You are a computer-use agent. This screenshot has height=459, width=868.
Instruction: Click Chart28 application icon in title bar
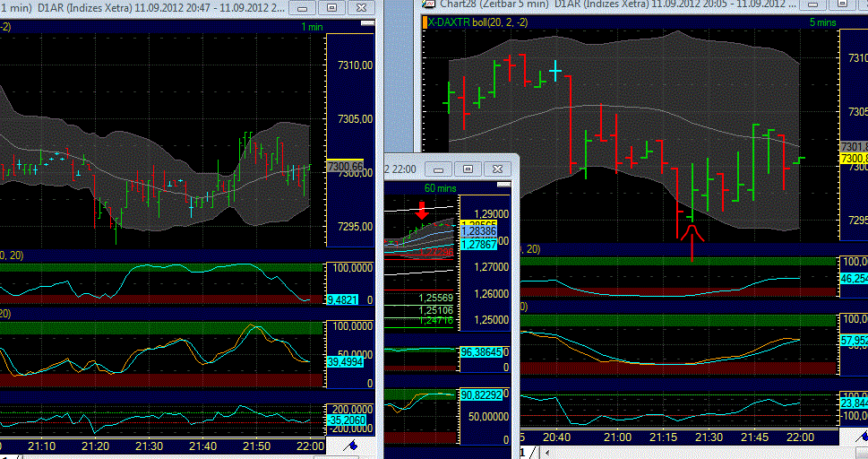[x=428, y=4]
